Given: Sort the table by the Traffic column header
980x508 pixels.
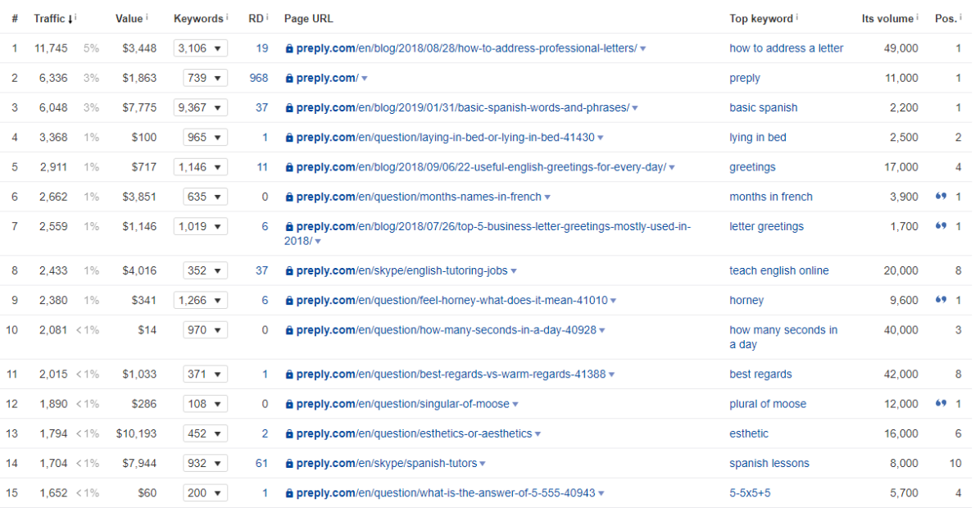Looking at the screenshot, I should coord(48,18).
